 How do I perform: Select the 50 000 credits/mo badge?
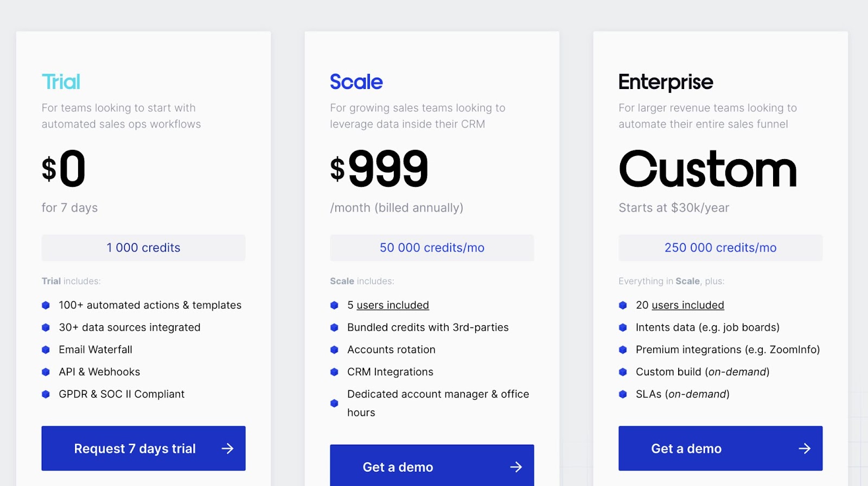click(432, 248)
